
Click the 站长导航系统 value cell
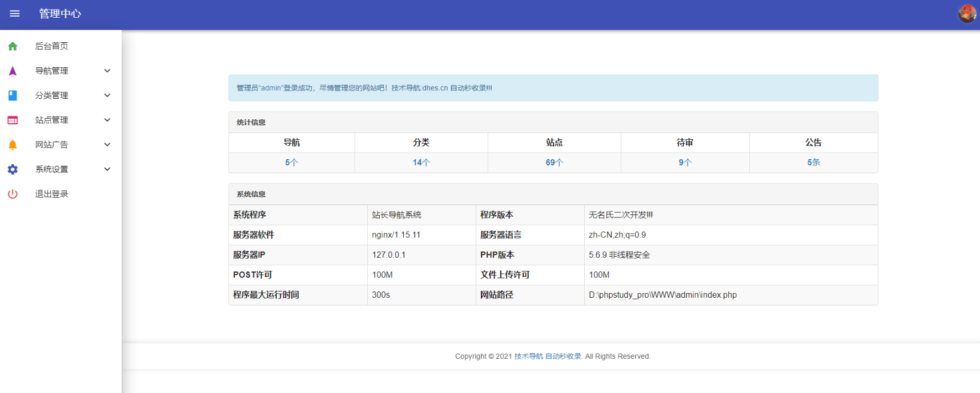[421, 215]
